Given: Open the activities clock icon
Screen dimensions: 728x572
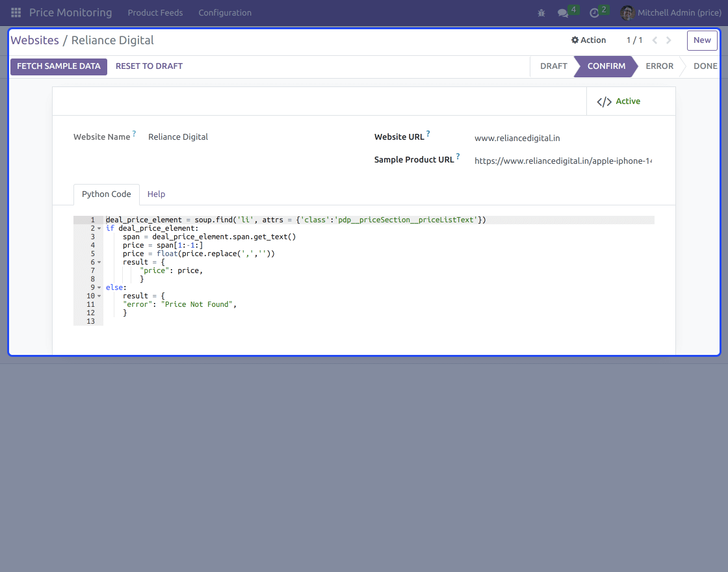Looking at the screenshot, I should tap(594, 13).
